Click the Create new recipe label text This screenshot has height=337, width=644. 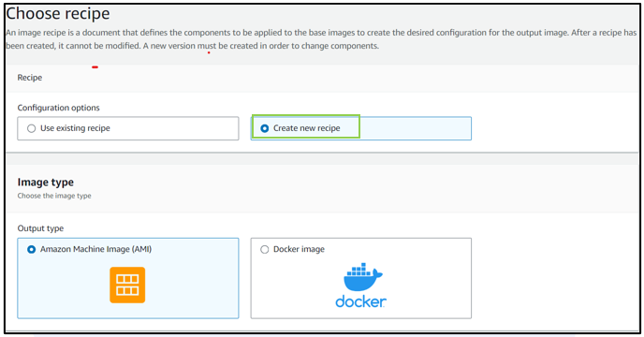pos(307,128)
